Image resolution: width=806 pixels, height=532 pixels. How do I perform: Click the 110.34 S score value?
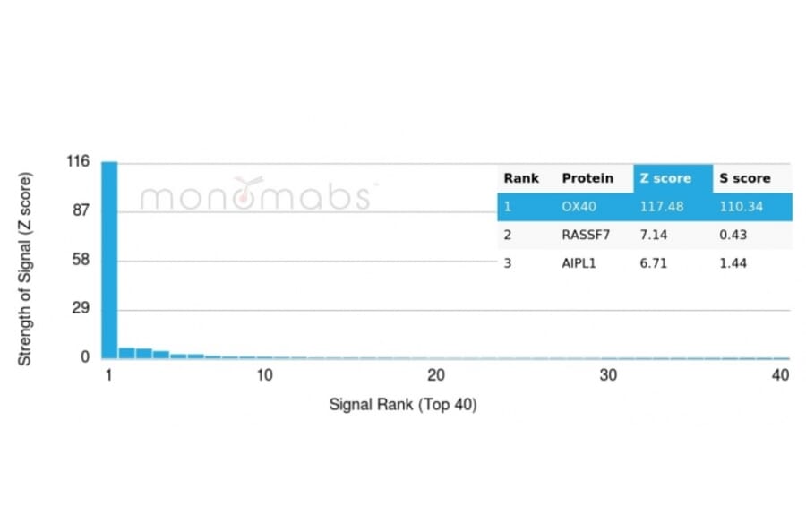pos(742,206)
